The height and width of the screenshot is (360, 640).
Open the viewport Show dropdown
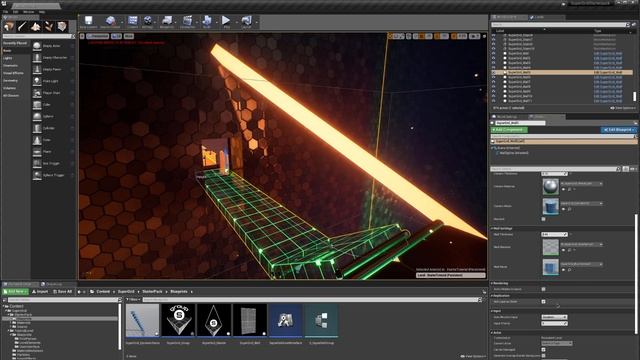129,36
